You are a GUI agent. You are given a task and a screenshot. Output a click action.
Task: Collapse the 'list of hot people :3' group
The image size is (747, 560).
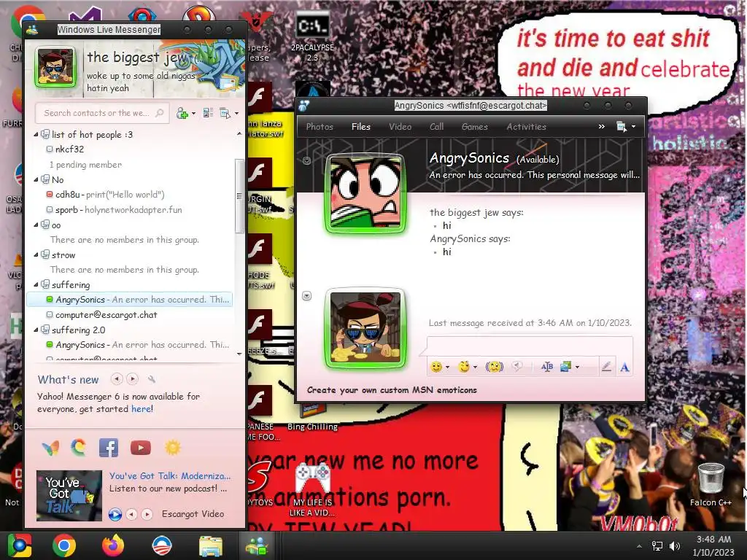point(36,135)
